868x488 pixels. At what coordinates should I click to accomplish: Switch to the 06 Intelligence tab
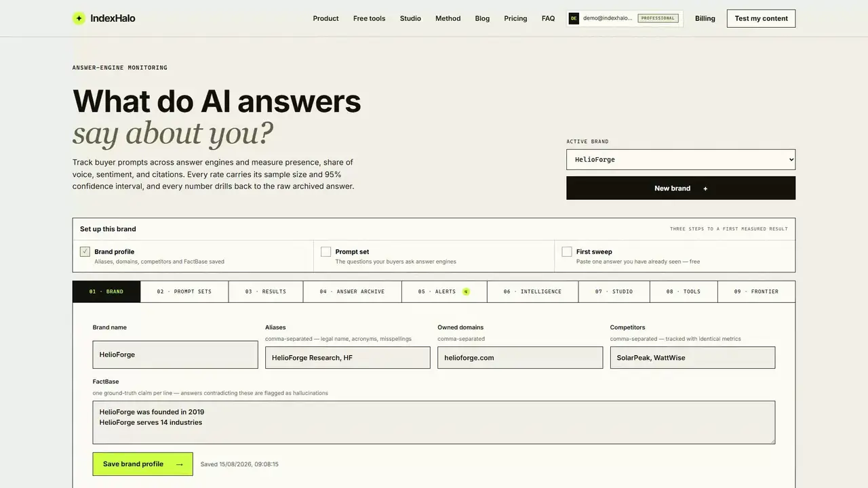532,291
